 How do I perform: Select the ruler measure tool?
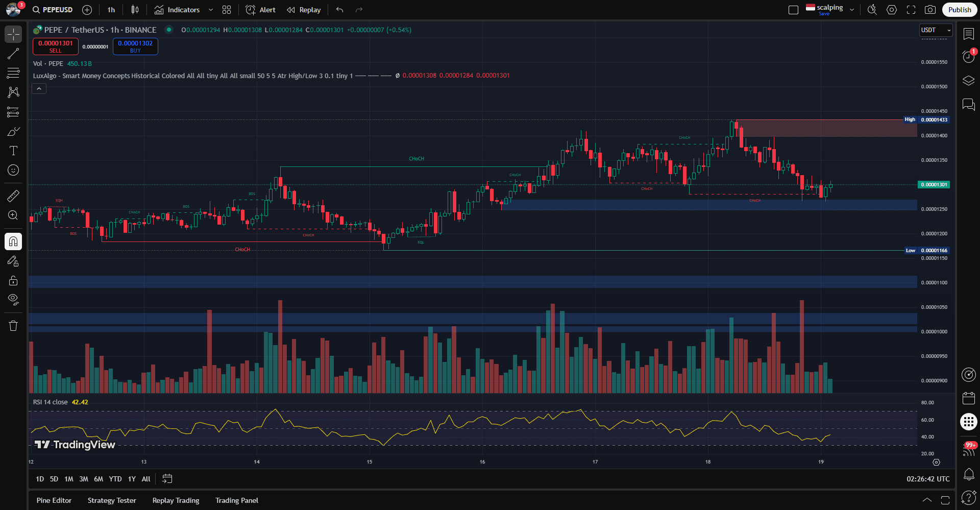[13, 196]
